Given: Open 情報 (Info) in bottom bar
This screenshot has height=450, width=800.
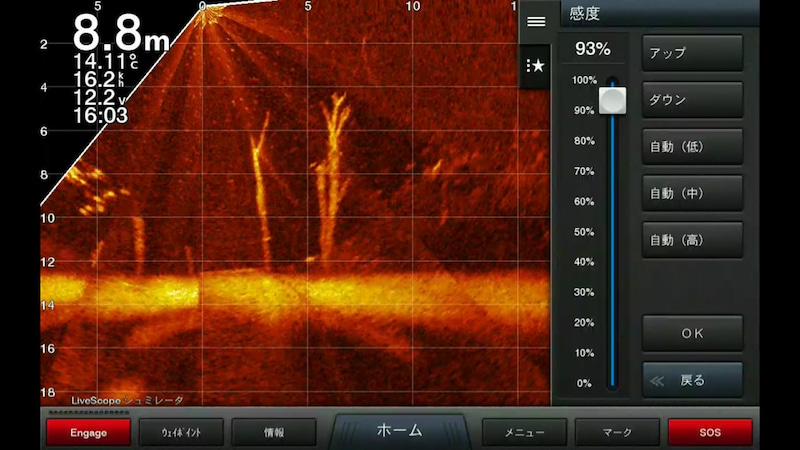Looking at the screenshot, I should (273, 432).
